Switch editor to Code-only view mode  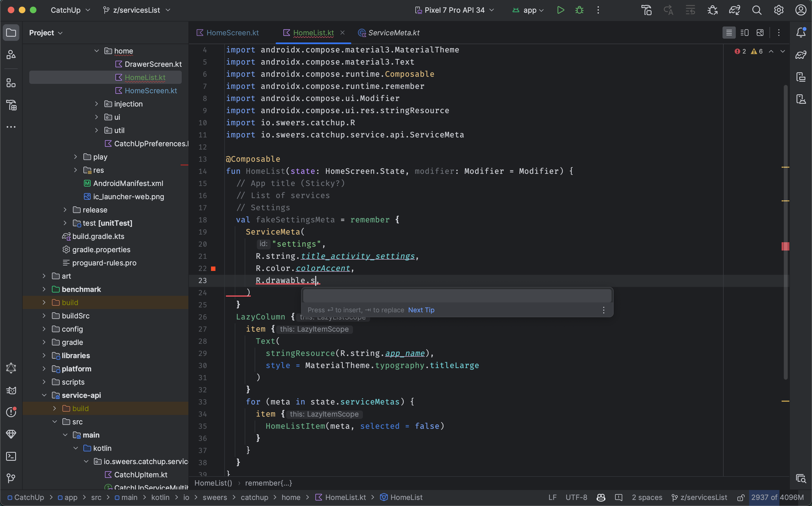click(x=729, y=33)
